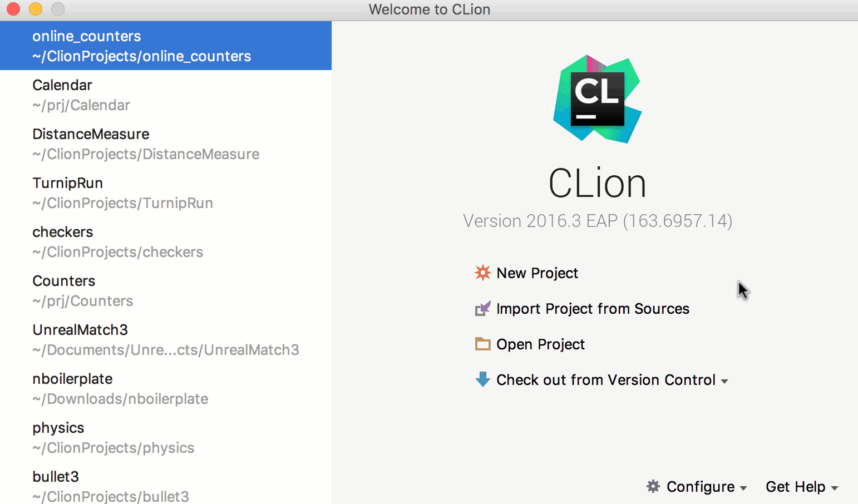
Task: Open the Configure dropdown menu
Action: (697, 487)
